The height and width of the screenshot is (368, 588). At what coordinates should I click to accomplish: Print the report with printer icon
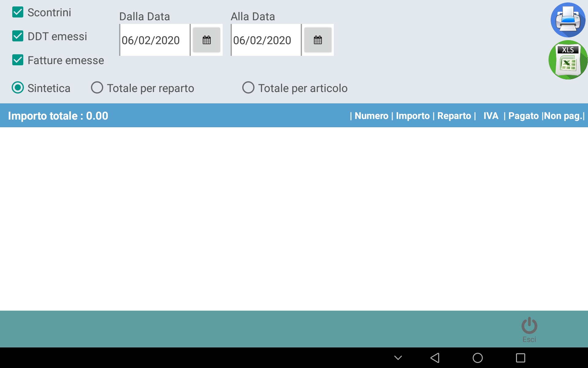(568, 20)
